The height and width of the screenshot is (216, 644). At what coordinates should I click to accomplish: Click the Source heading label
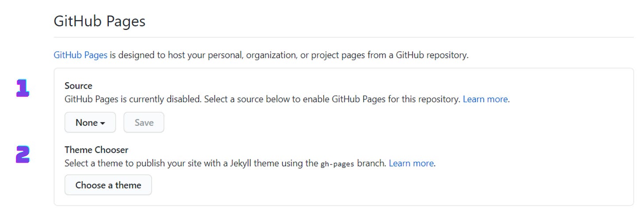click(78, 86)
